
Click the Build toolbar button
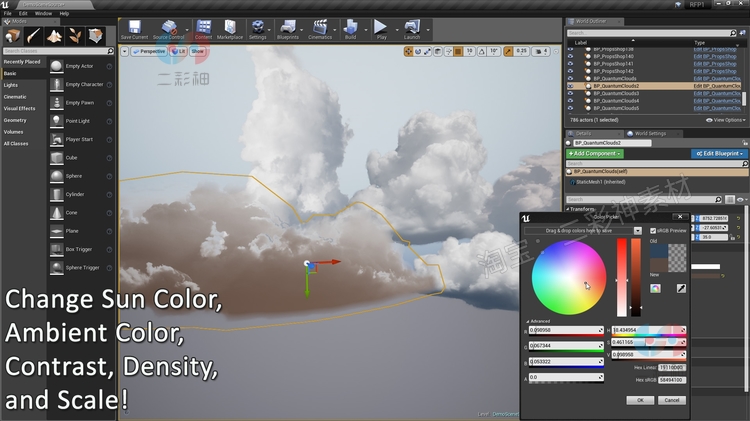coord(351,30)
